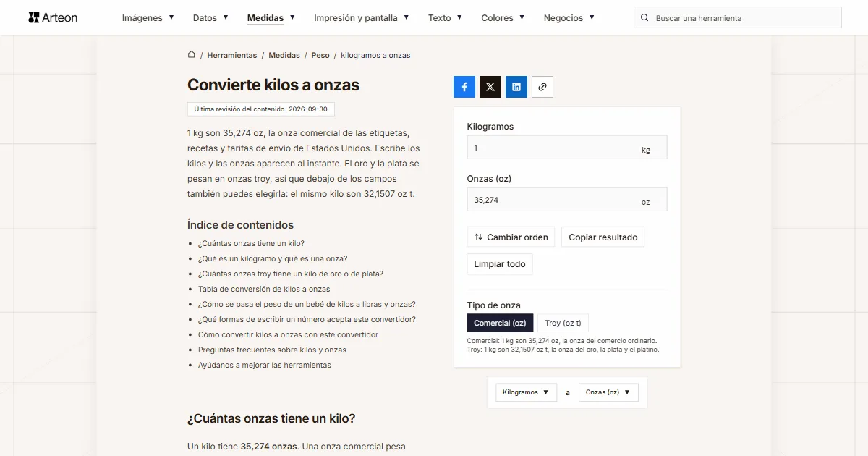The width and height of the screenshot is (868, 456).
Task: Open the formas de escribir un número link
Action: (307, 320)
